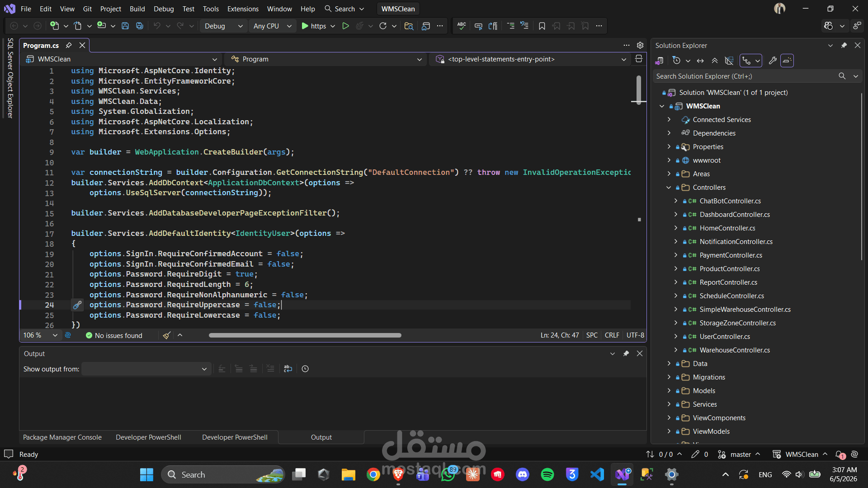Click the master branch button in status bar
Viewport: 868px width, 488px height.
739,454
